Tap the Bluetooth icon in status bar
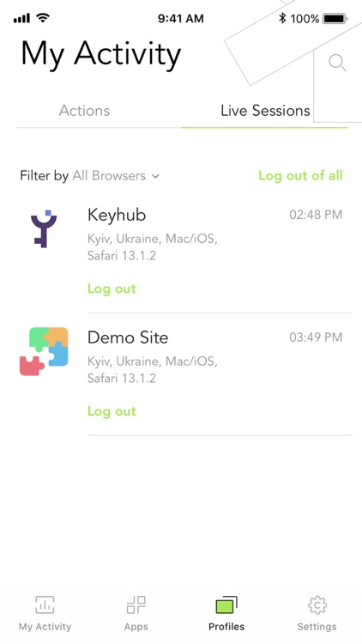This screenshot has height=644, width=362. 282,18
